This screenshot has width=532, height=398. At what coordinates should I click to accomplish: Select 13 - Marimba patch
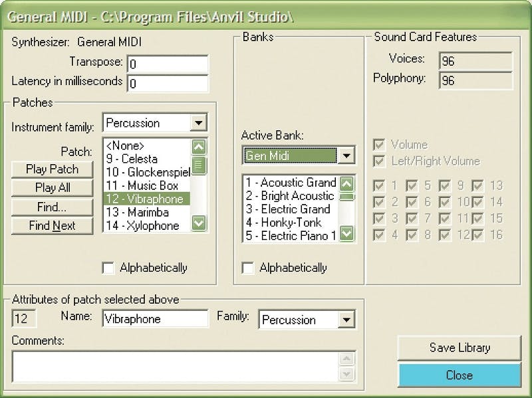click(147, 213)
